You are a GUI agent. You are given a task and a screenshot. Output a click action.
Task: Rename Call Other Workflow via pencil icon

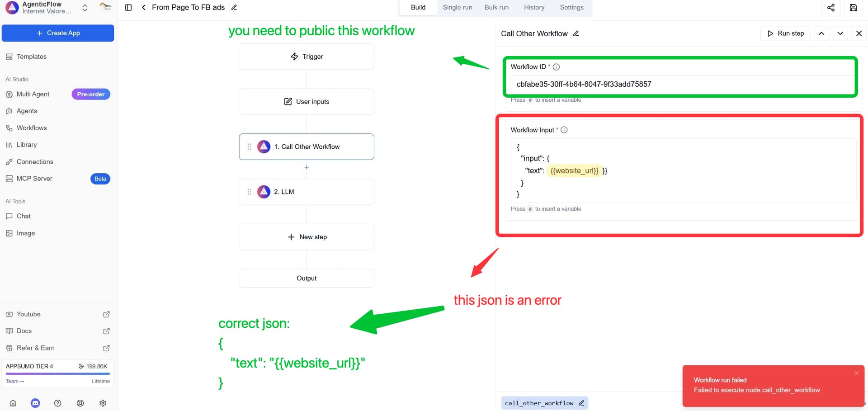(x=576, y=33)
